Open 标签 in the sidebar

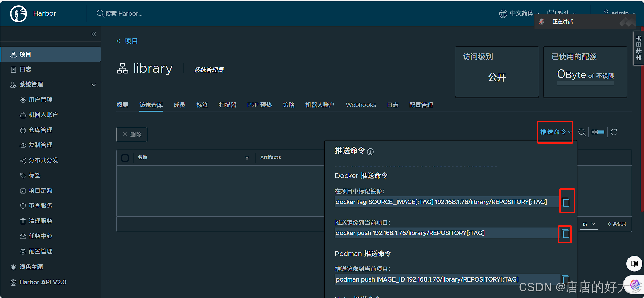click(34, 175)
